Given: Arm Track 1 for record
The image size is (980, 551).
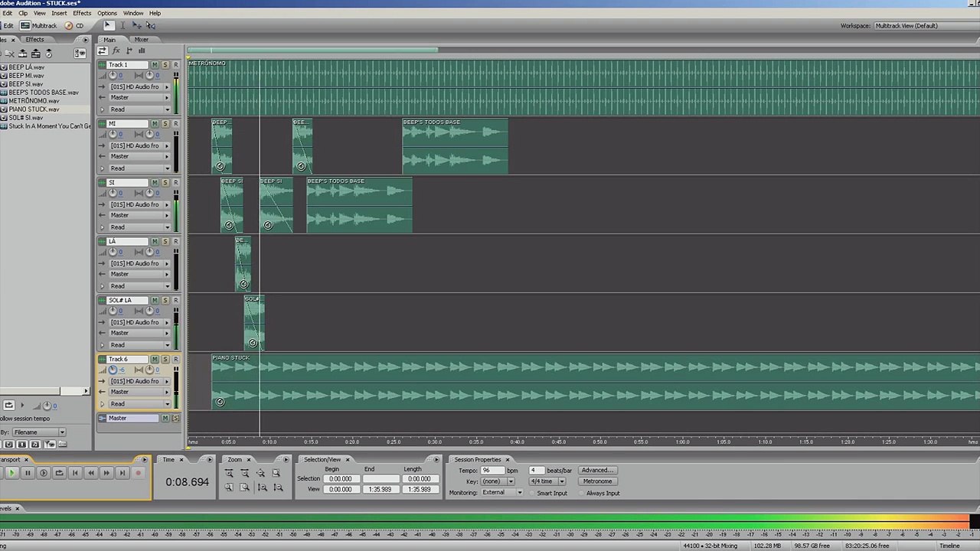Looking at the screenshot, I should click(x=175, y=65).
